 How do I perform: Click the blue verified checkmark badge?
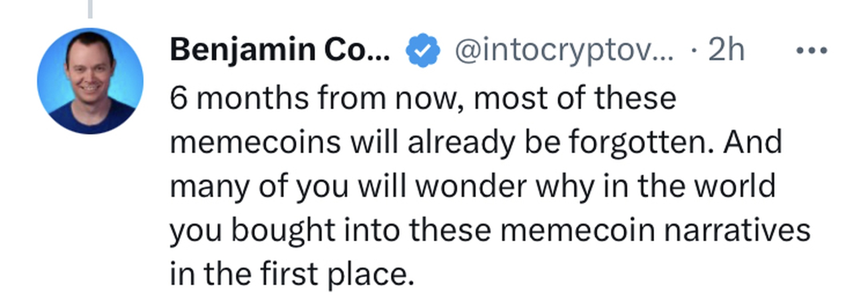click(423, 50)
